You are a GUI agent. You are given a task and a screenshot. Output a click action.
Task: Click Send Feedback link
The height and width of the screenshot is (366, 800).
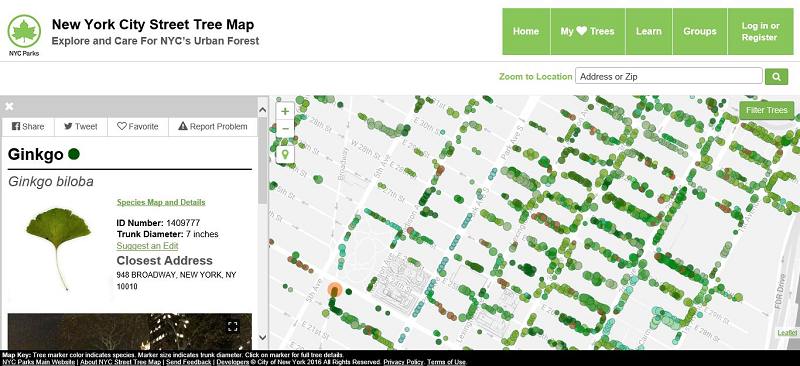(x=188, y=362)
